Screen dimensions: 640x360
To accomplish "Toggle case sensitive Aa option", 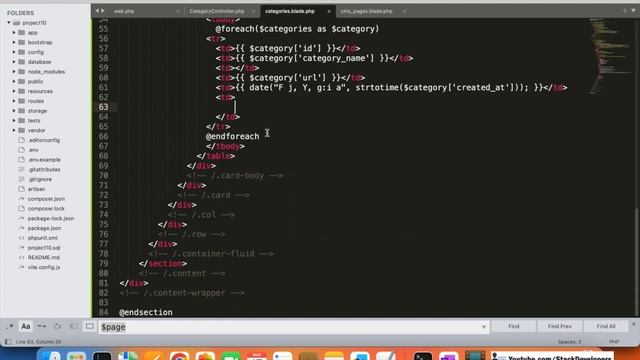I will (x=26, y=327).
